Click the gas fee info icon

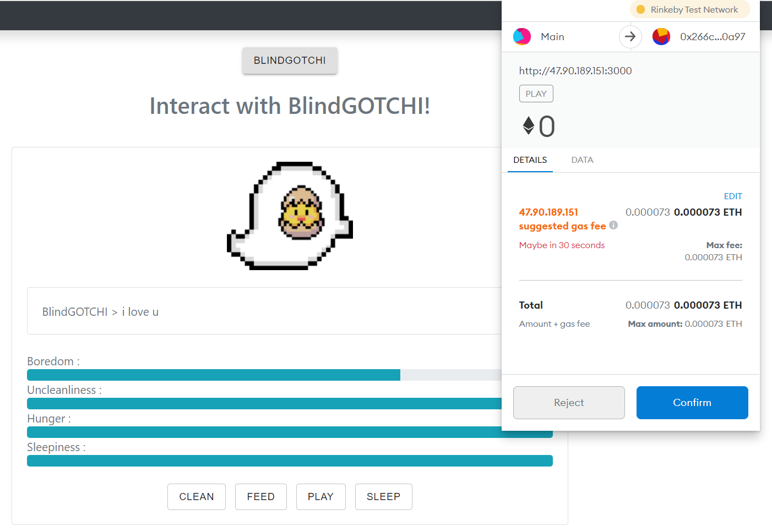pyautogui.click(x=613, y=225)
